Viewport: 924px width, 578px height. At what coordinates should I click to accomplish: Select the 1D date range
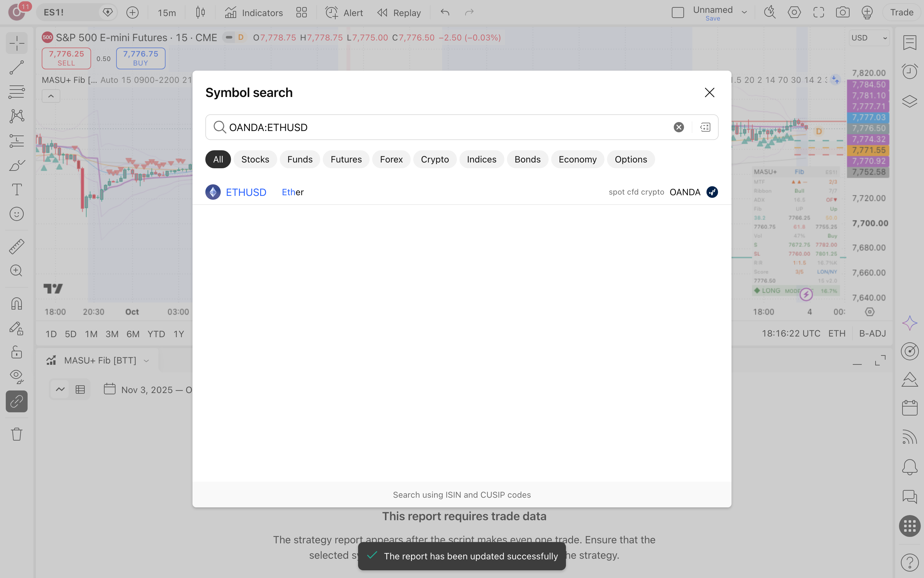coord(51,334)
